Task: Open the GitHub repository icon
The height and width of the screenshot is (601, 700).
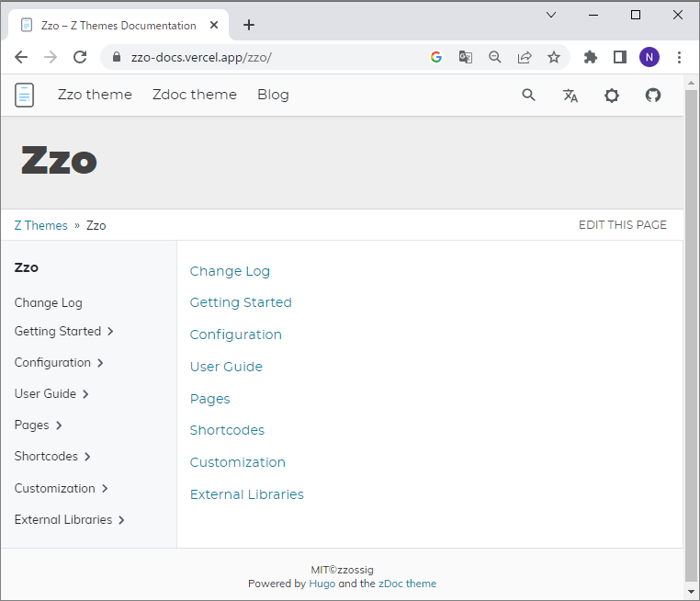Action: pos(653,95)
